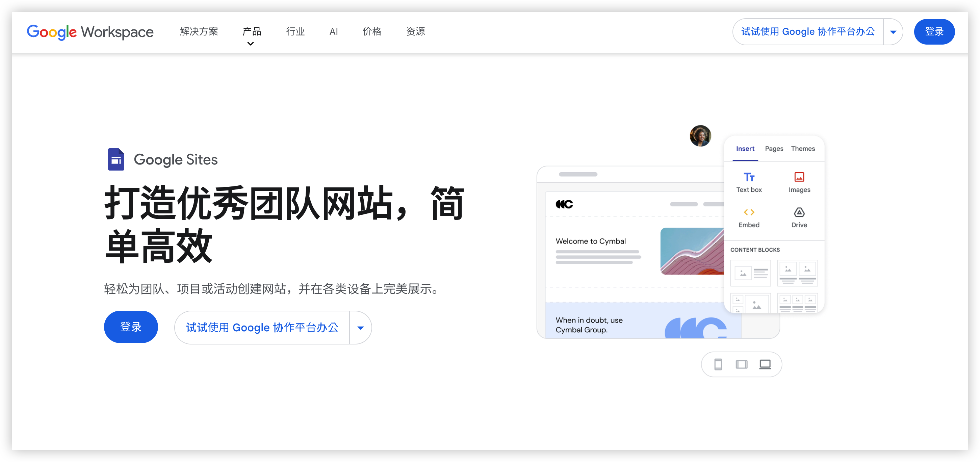980x462 pixels.
Task: Click the Google Sites product icon
Action: [x=116, y=159]
